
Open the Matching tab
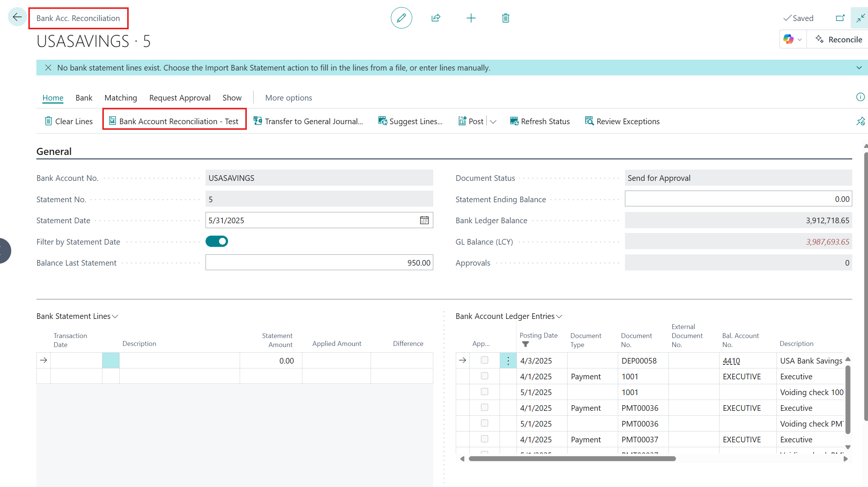coord(120,98)
